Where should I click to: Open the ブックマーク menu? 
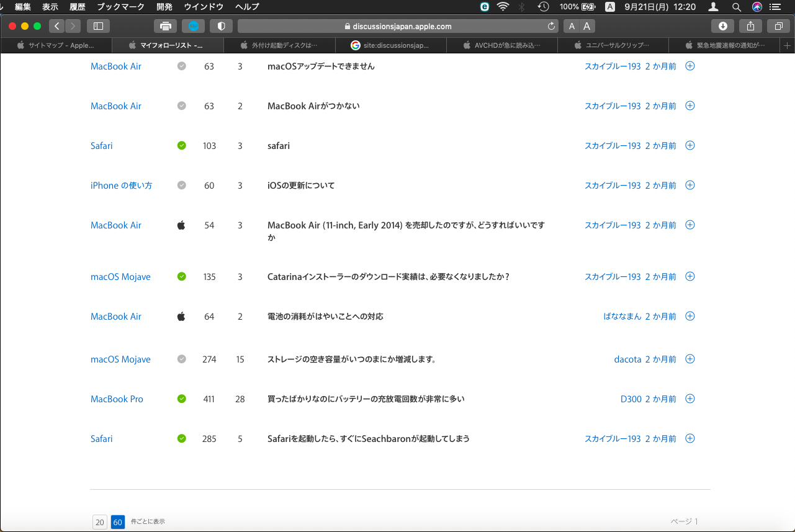click(120, 7)
